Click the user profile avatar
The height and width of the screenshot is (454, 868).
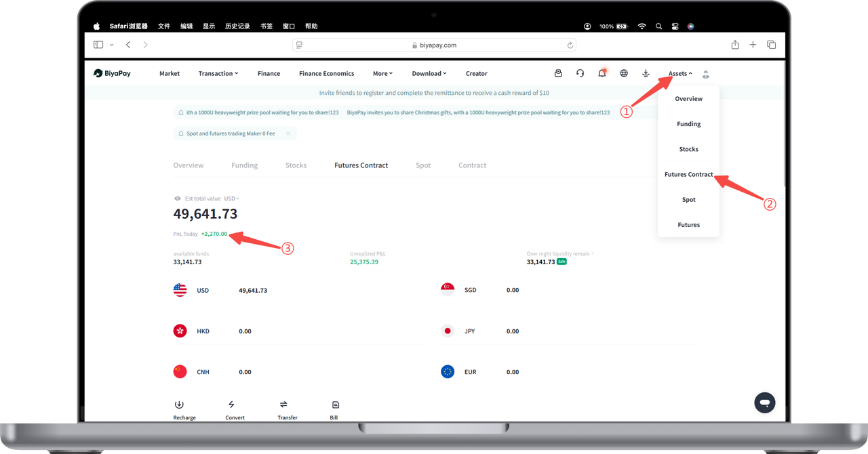(705, 74)
